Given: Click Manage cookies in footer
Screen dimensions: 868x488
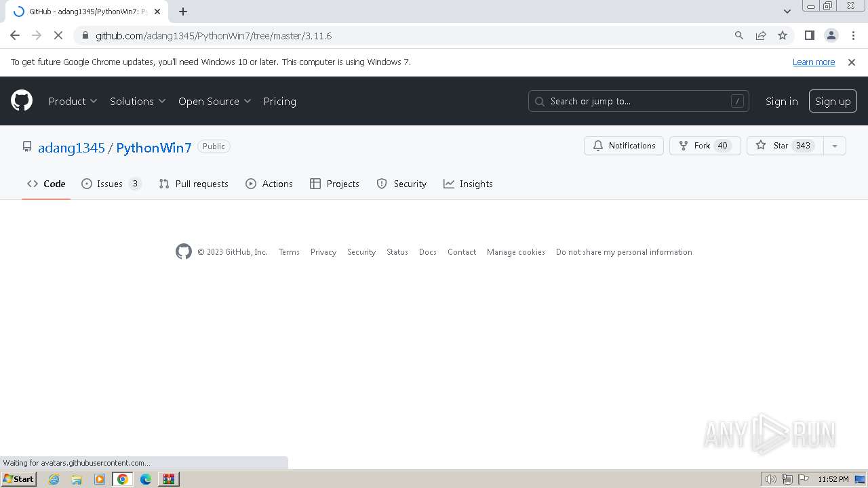Looking at the screenshot, I should click(x=516, y=252).
